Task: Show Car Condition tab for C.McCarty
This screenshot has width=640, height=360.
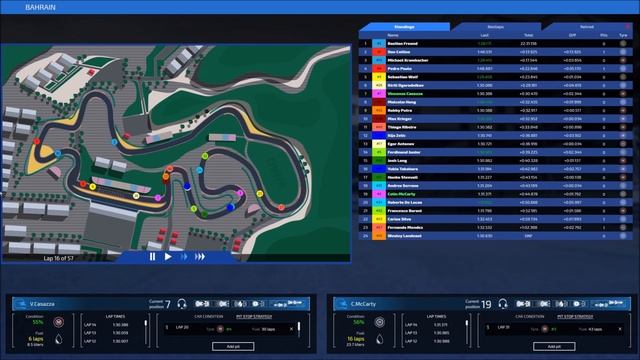Action: pyautogui.click(x=529, y=317)
